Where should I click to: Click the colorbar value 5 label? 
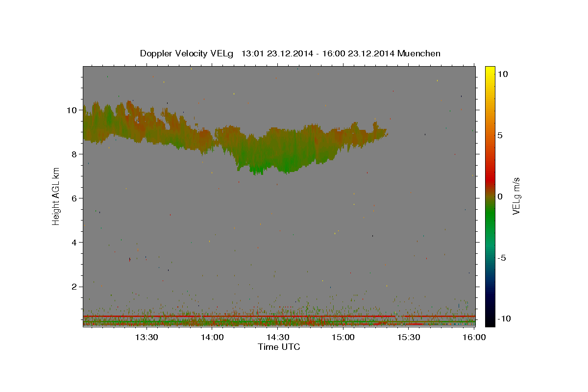coord(500,135)
